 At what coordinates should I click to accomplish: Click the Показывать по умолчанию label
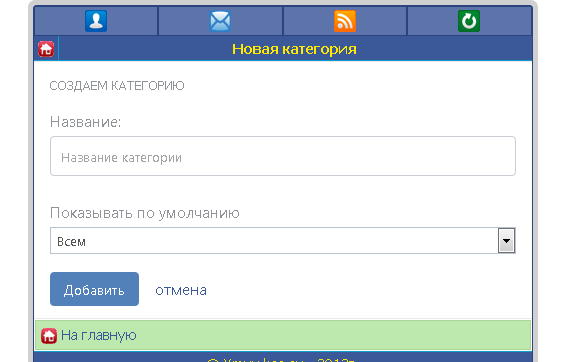click(x=145, y=213)
